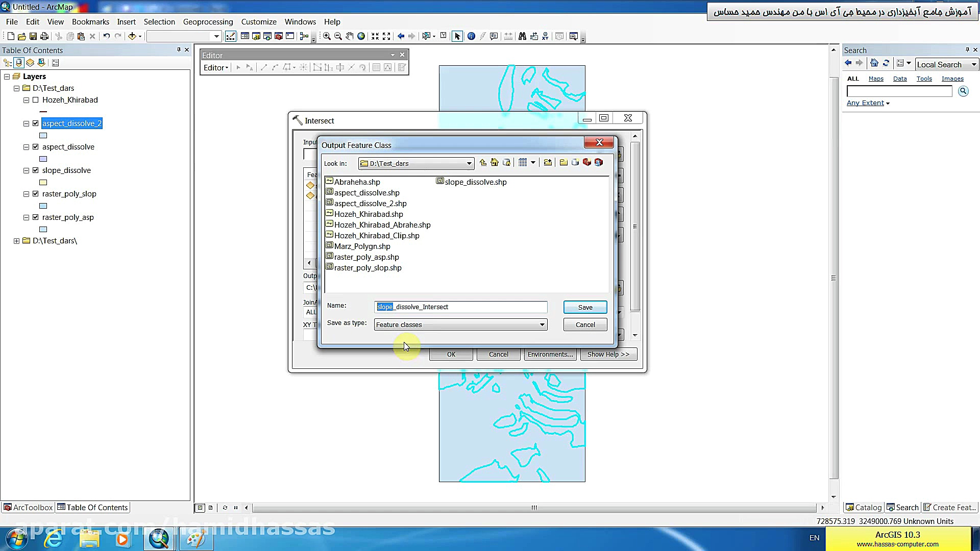Click the aspect_dissolve layer color symbol
980x551 pixels.
[43, 159]
